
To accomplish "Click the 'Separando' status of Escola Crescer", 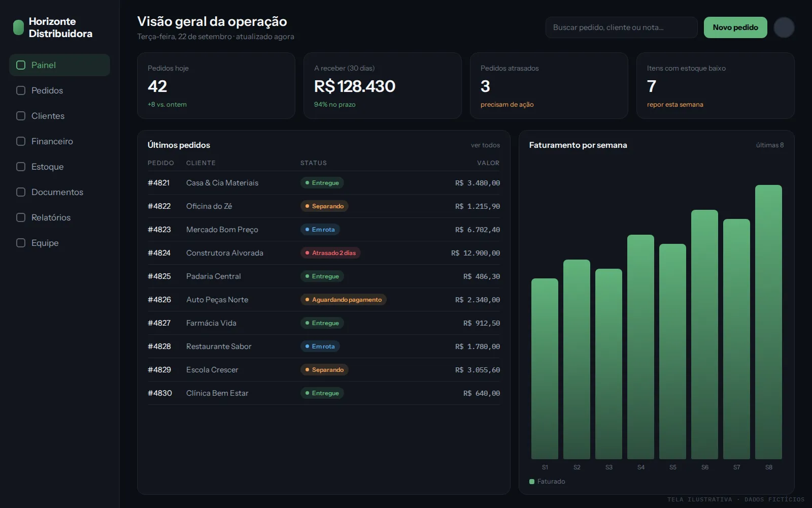I will 324,370.
